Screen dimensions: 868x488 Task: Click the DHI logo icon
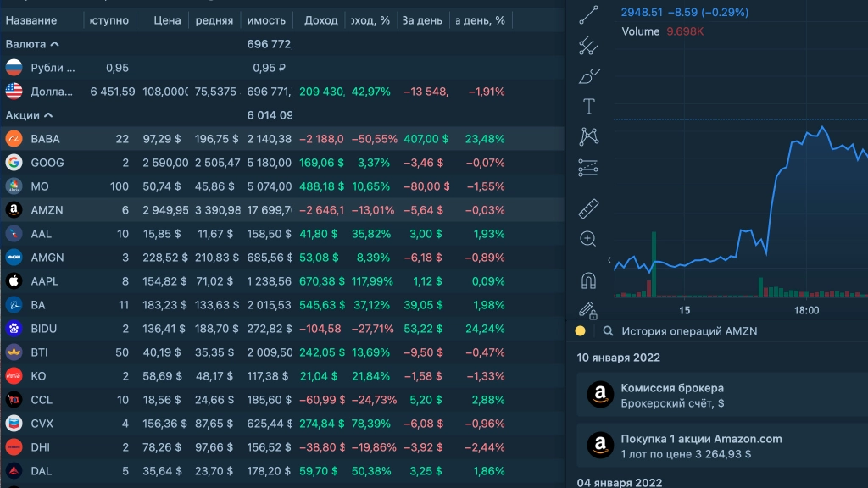coord(14,447)
